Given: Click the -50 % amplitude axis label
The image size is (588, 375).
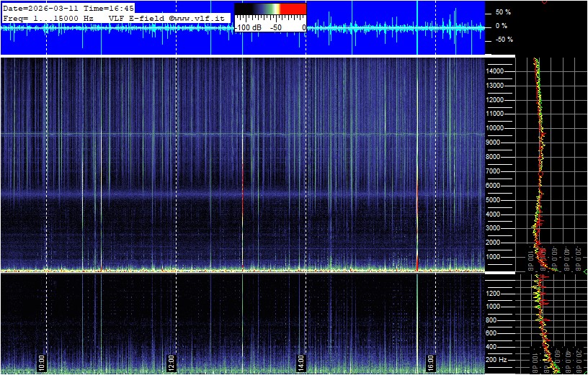Looking at the screenshot, I should point(502,40).
